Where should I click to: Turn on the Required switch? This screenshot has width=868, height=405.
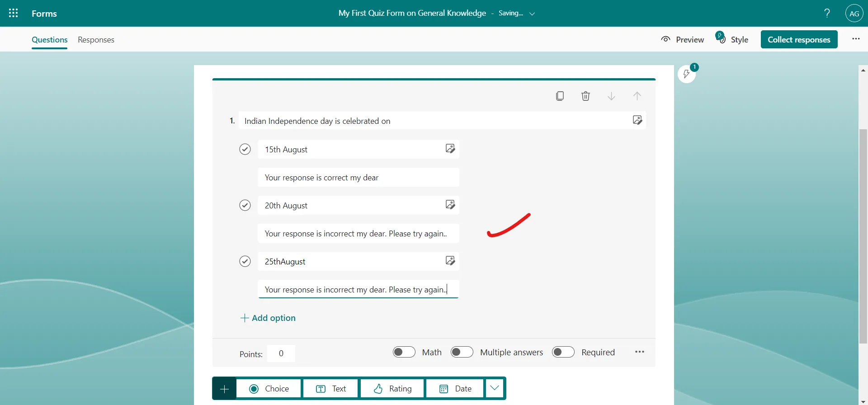pos(563,352)
